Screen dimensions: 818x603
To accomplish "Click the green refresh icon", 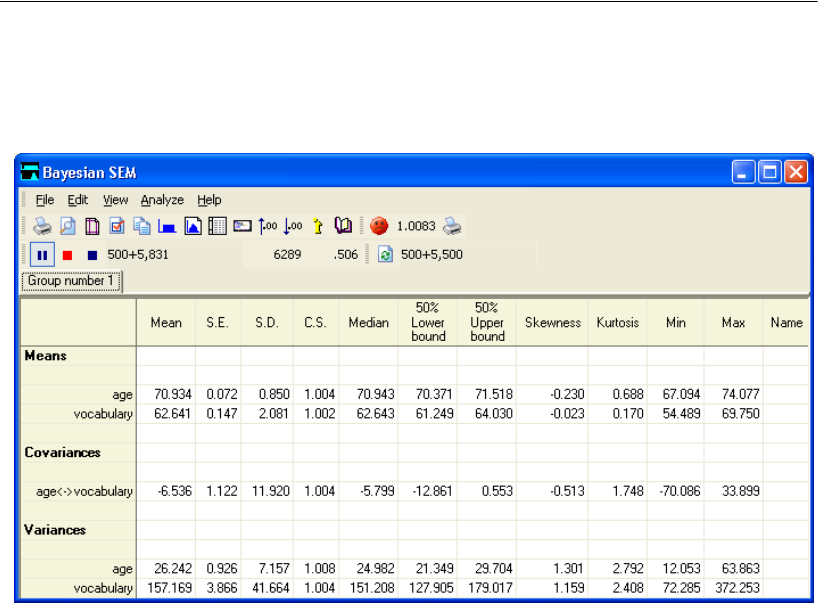I will [x=385, y=255].
